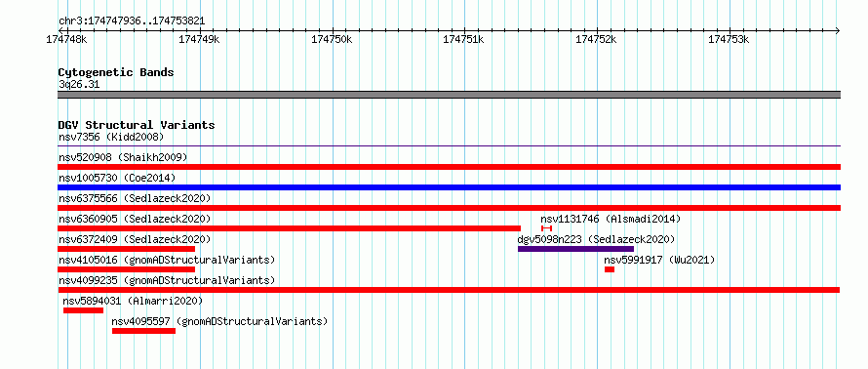The image size is (868, 369).
Task: Open the nsv4105016 gnomAD variant label
Action: pyautogui.click(x=167, y=260)
